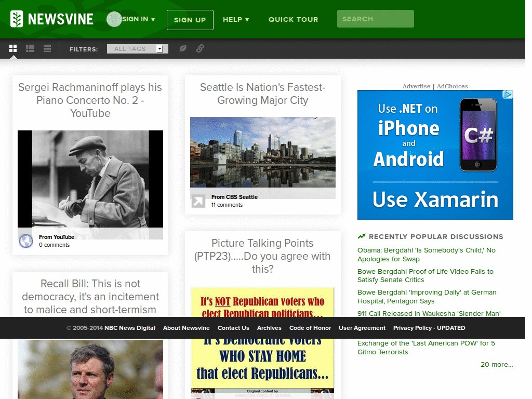Image resolution: width=532 pixels, height=399 pixels.
Task: Open Privacy Policy - UPDATED footer link
Action: 429,328
